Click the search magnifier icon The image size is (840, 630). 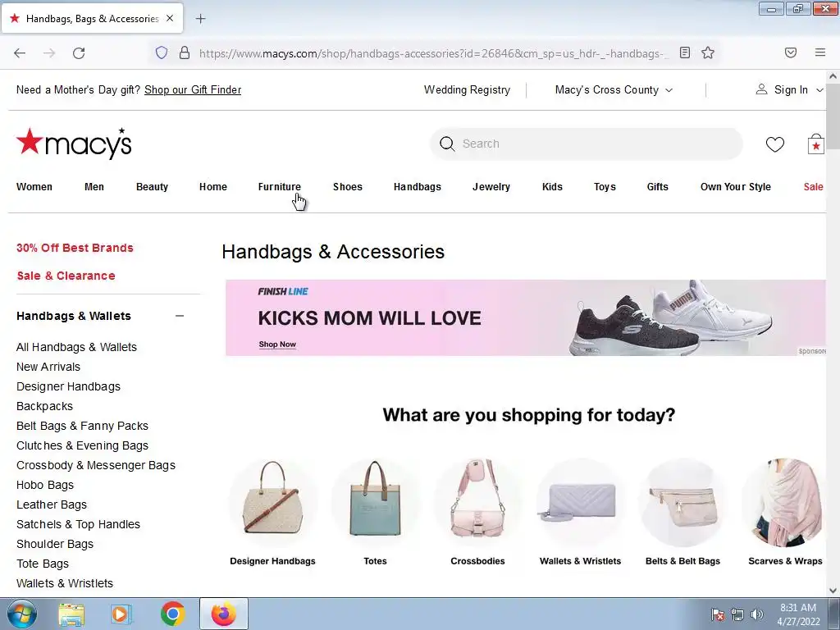point(447,144)
